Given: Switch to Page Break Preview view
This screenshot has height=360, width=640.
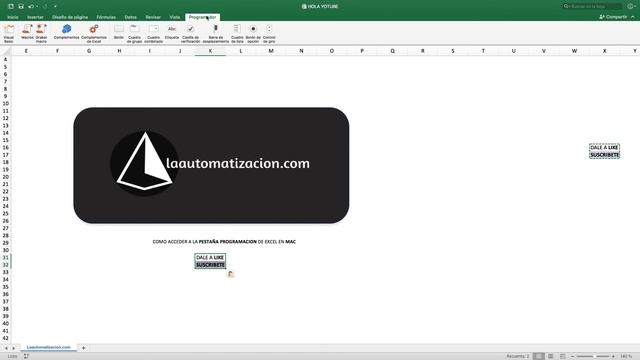Looking at the screenshot, I should pyautogui.click(x=562, y=356).
